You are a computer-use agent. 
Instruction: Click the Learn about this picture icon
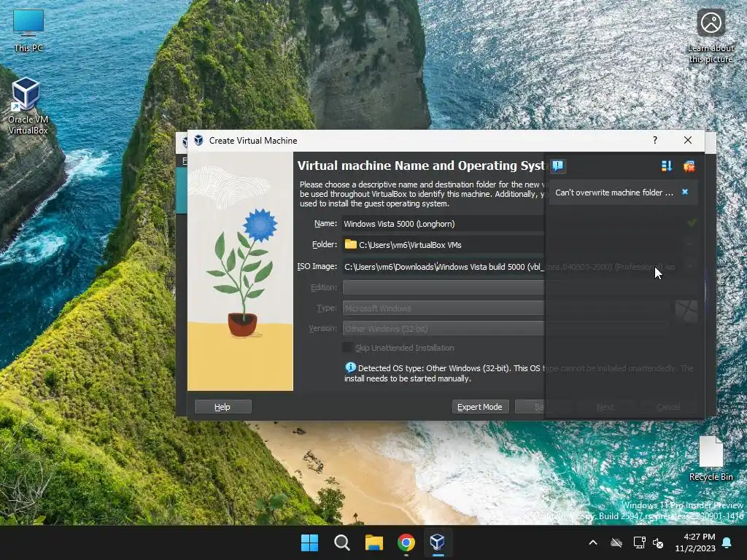coord(711,36)
